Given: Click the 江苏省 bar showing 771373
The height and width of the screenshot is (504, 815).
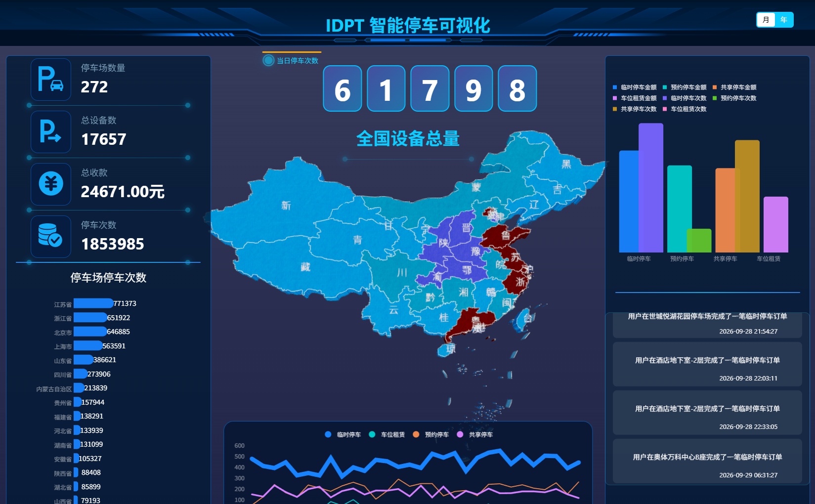Looking at the screenshot, I should [x=93, y=303].
